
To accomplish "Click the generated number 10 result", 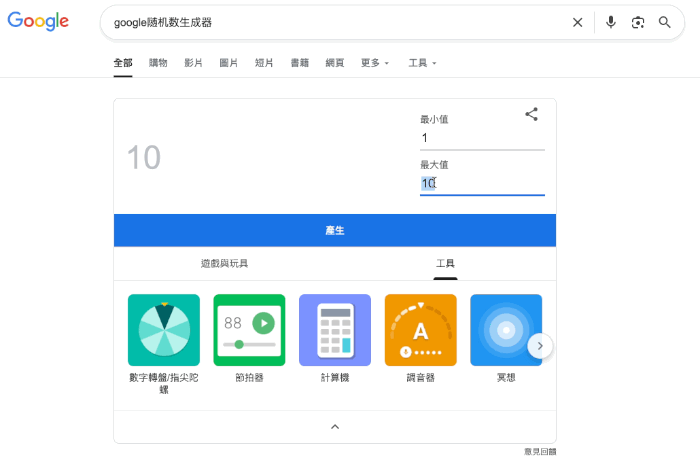I will pos(144,158).
